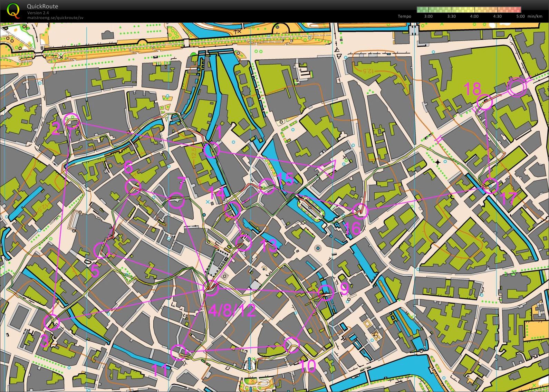Screen dimensions: 549x392
Task: Select the 3:00 tempo scale value
Action: point(428,16)
